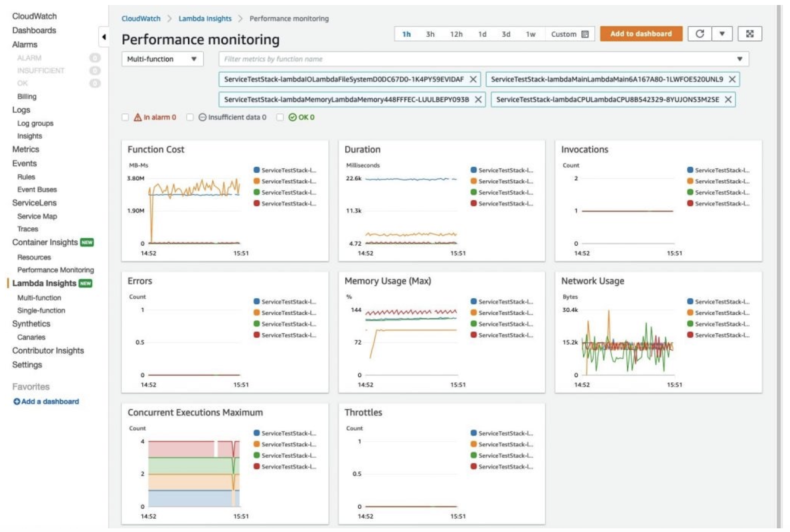Remove the lambdaIOLambdaFileSystem function filter
Viewport: 790px width, 532px height.
pos(473,79)
